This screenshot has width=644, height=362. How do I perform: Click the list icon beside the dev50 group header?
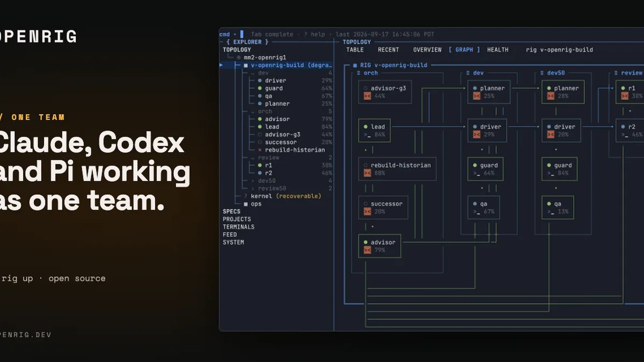click(542, 73)
